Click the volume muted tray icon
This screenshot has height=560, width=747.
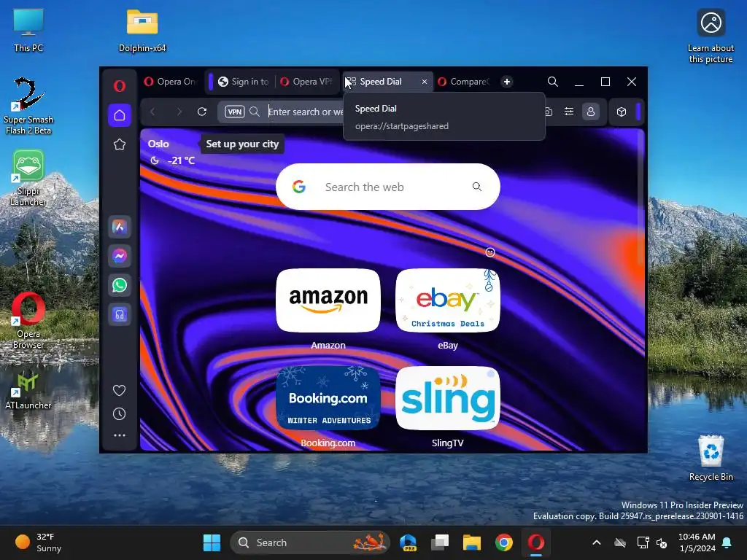click(x=662, y=542)
